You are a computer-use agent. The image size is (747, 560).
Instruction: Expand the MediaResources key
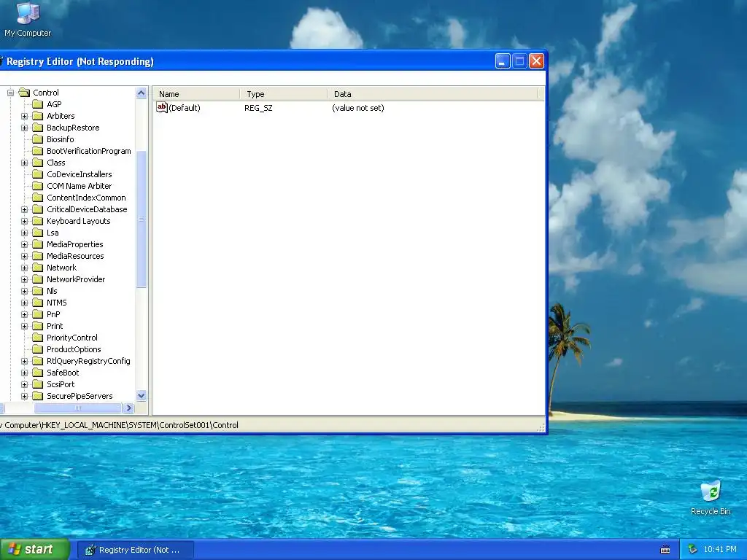pos(24,256)
